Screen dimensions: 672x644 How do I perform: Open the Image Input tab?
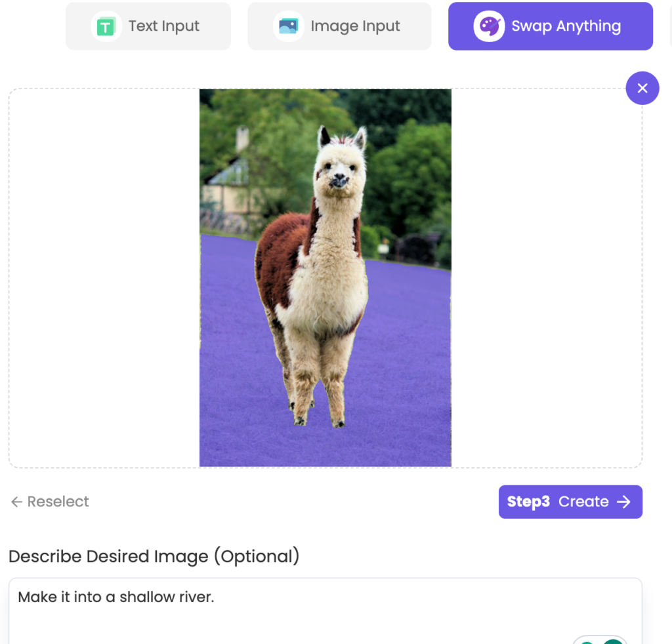point(339,26)
